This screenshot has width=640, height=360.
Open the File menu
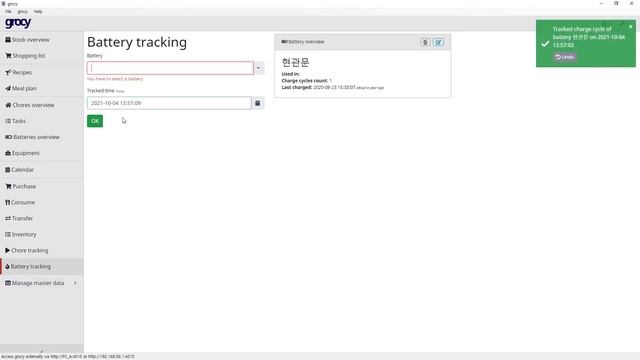[x=8, y=11]
